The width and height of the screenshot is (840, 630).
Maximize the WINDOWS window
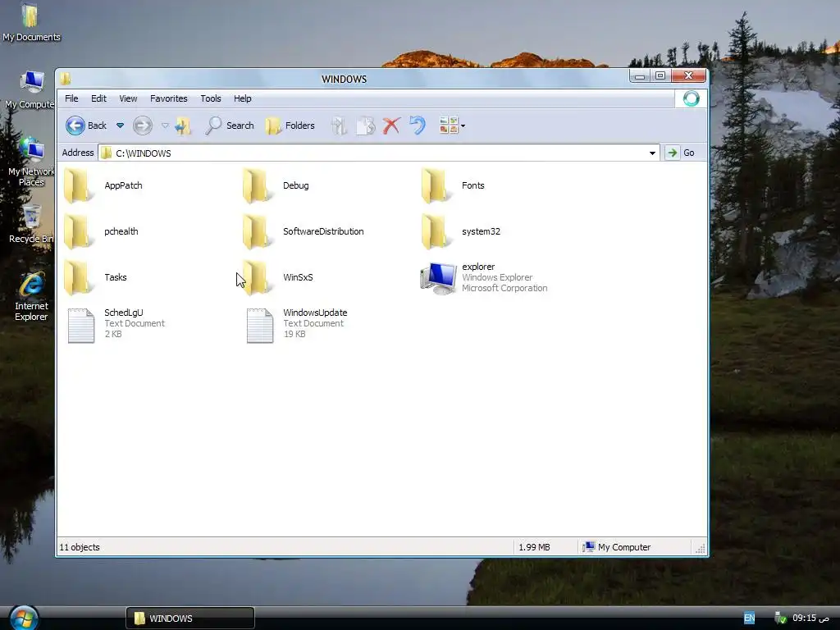660,76
